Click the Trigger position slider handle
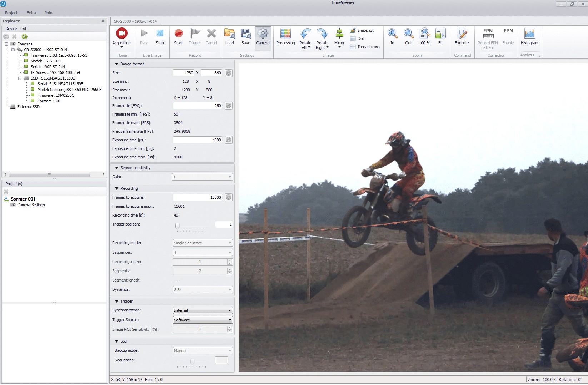The width and height of the screenshot is (588, 385). pyautogui.click(x=177, y=226)
